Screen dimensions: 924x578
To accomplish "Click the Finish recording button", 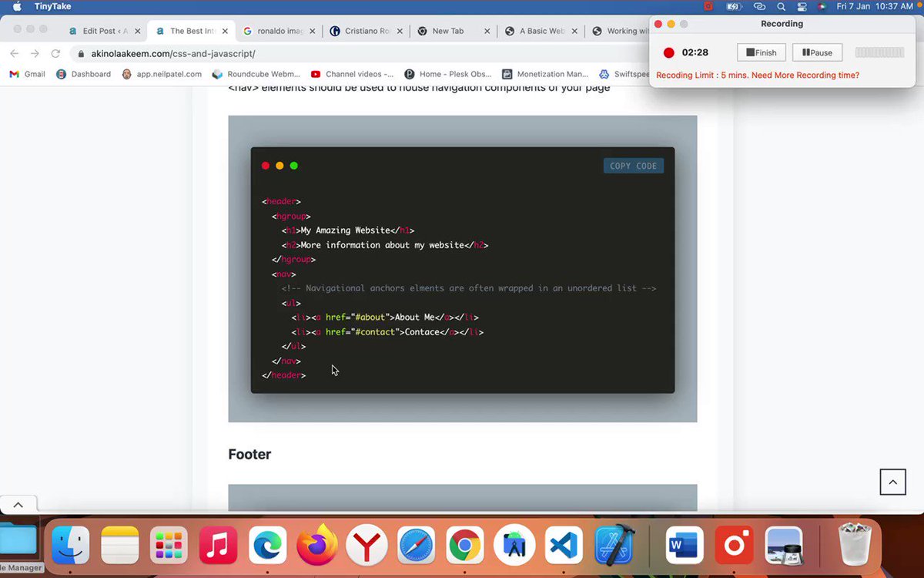I will click(x=762, y=52).
